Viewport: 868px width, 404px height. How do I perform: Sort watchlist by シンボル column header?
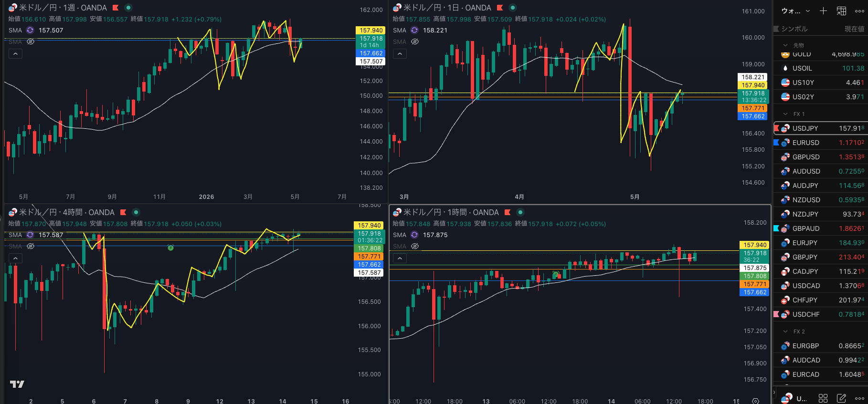tap(794, 29)
